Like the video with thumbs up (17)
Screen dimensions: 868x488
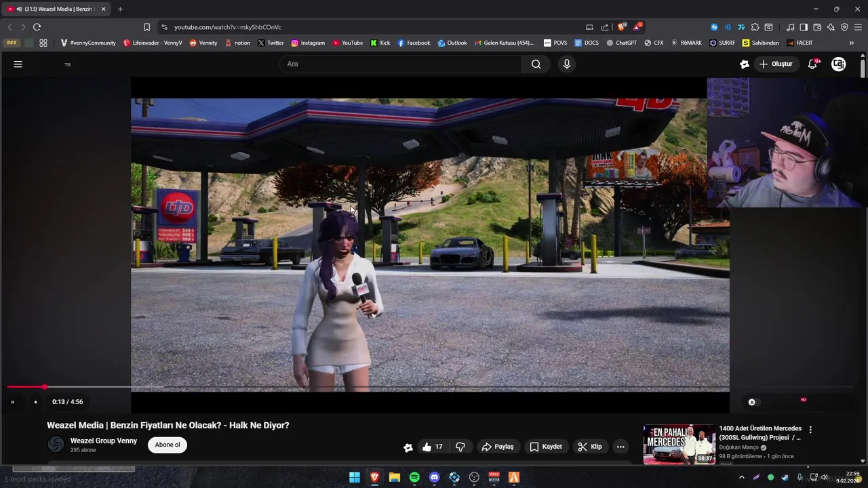(x=432, y=447)
